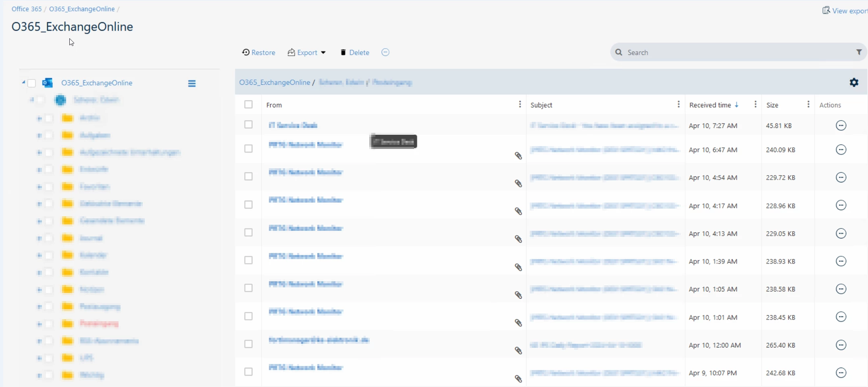The height and width of the screenshot is (387, 868).
Task: Open the Received time column options menu
Action: tap(755, 104)
